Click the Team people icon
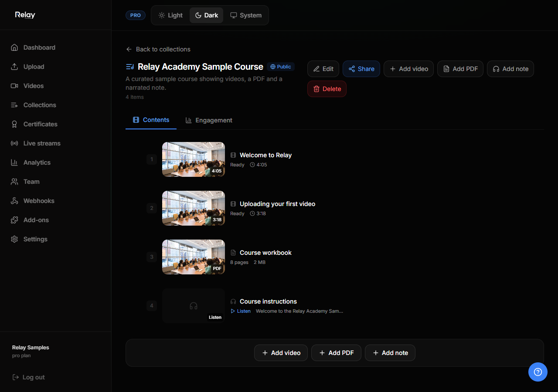The width and height of the screenshot is (558, 392). 14,182
